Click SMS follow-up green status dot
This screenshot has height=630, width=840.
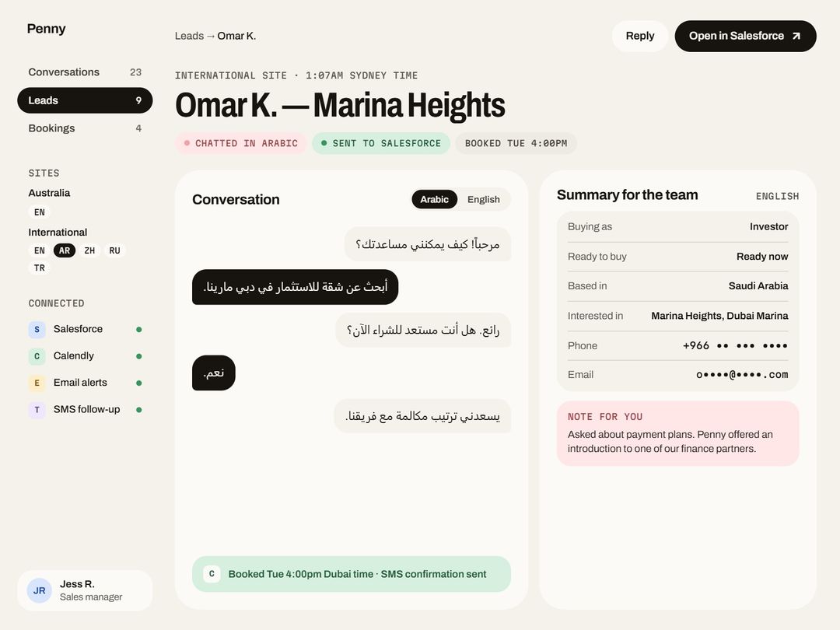click(138, 410)
